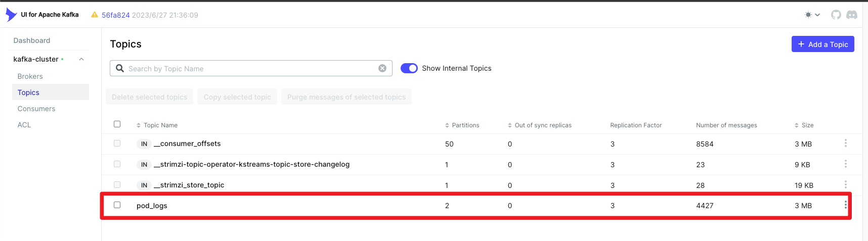The height and width of the screenshot is (241, 868).
Task: Open the 56fa824 commit link
Action: pos(115,15)
